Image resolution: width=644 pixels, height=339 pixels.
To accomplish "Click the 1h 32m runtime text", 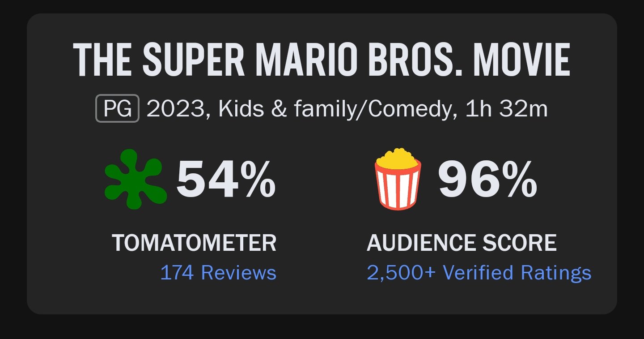I will [x=506, y=109].
